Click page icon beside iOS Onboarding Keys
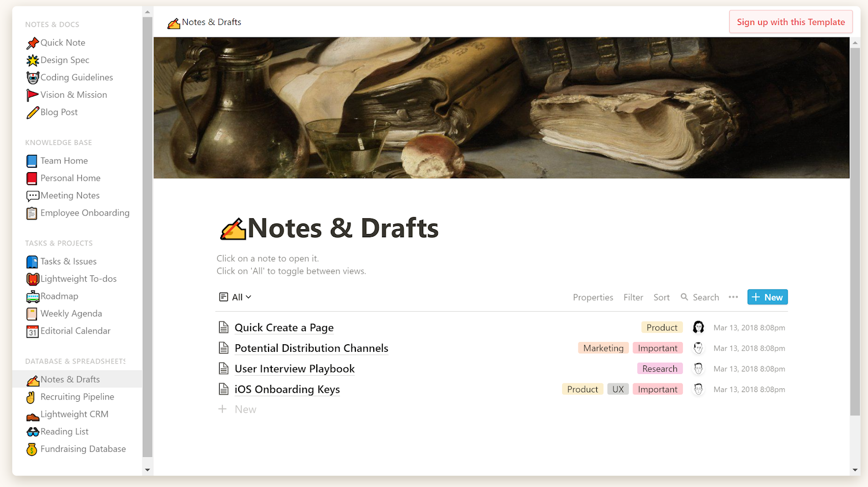Screen dimensions: 868x487 coord(224,389)
